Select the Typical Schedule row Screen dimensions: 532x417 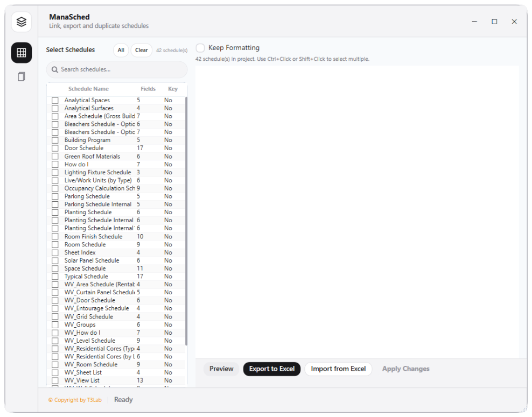(116, 277)
